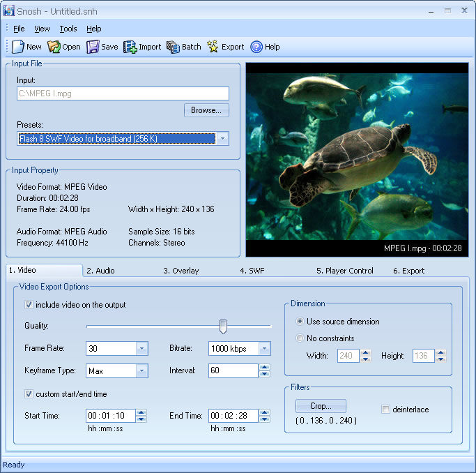
Task: Click the New project toolbar icon
Action: [x=18, y=47]
